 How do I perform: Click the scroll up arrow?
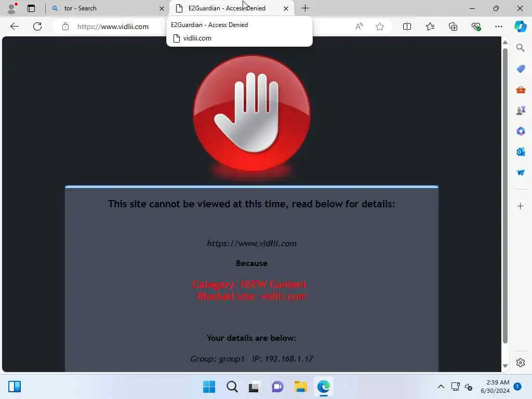(505, 43)
